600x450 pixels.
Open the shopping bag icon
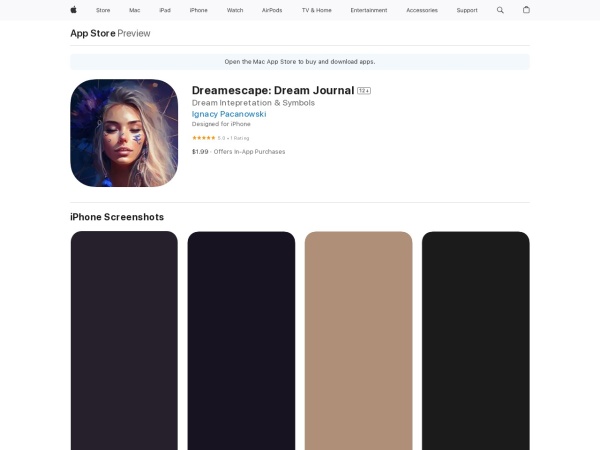click(526, 10)
